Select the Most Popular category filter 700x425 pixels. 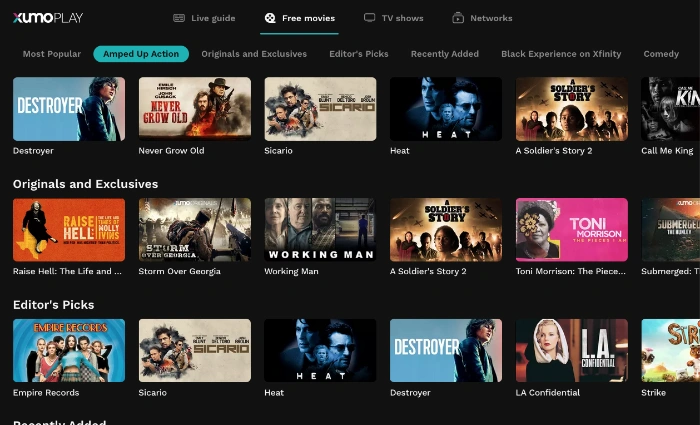pyautogui.click(x=51, y=54)
